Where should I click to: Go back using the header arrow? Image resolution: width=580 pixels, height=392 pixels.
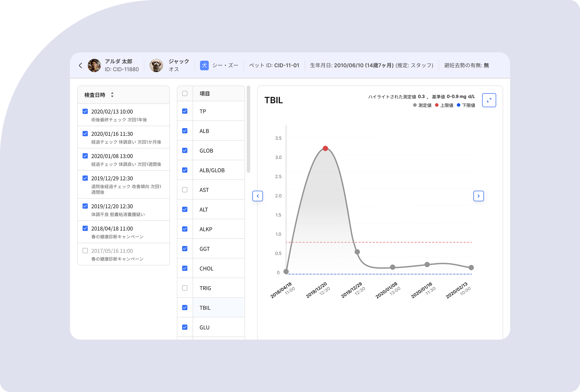[80, 65]
